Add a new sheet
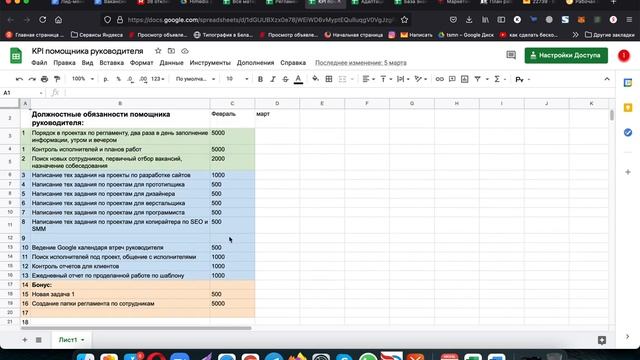Viewport: 640px width, 360px height. click(x=24, y=340)
